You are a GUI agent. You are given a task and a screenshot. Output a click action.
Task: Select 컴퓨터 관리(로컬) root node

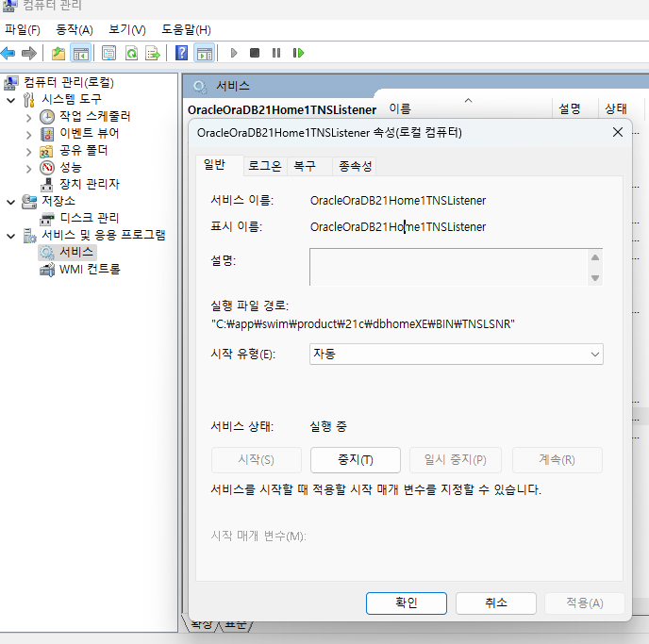point(69,82)
